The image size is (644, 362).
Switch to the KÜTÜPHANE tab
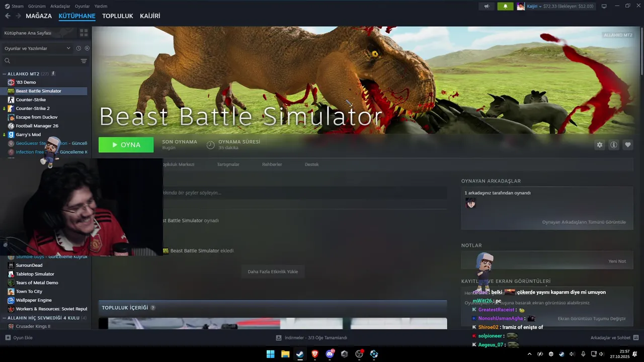point(77,16)
